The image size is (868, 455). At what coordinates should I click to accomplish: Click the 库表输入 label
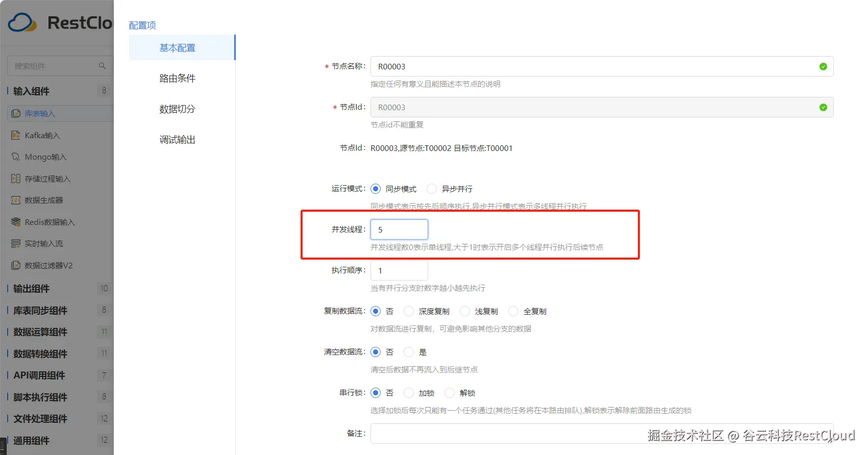click(x=40, y=113)
